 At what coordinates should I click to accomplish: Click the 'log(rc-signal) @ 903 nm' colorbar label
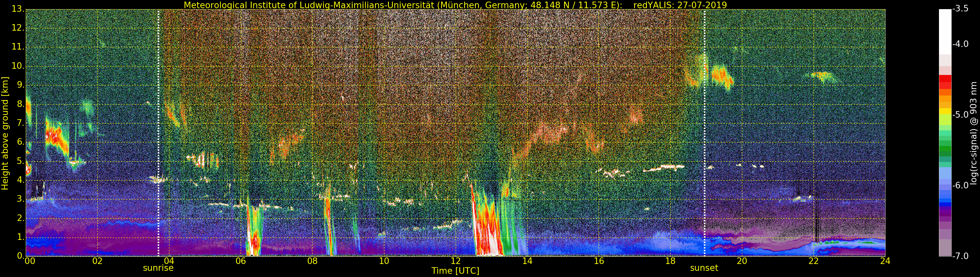[x=974, y=133]
